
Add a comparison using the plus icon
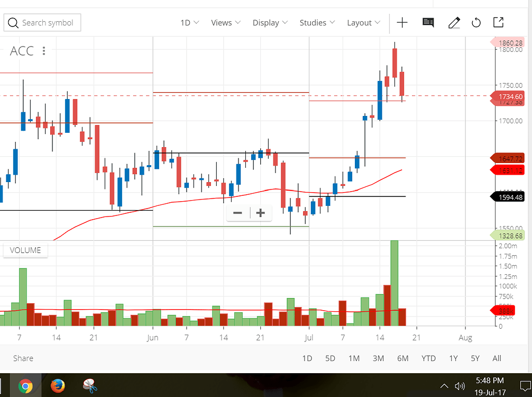(402, 23)
